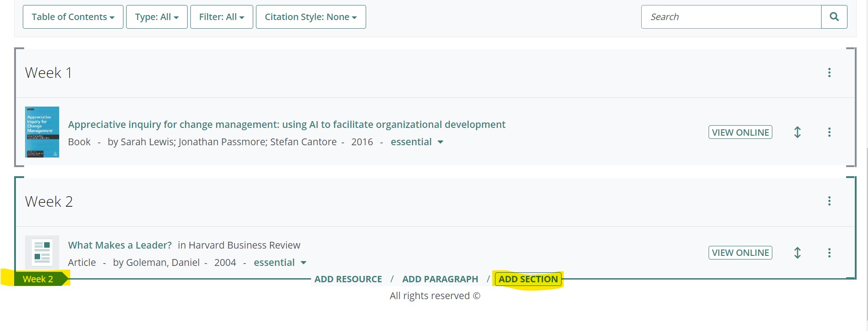Image resolution: width=868 pixels, height=331 pixels.
Task: Click View Online for the Appreciative inquiry book
Action: pyautogui.click(x=740, y=132)
